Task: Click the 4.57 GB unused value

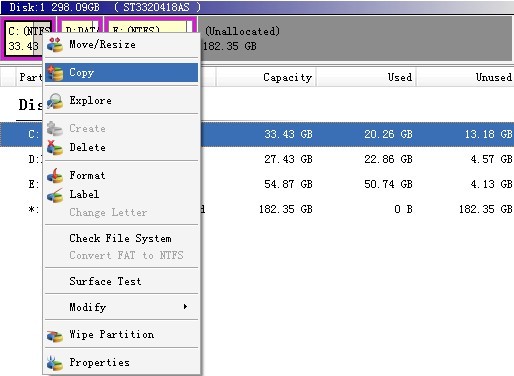Action: point(491,159)
